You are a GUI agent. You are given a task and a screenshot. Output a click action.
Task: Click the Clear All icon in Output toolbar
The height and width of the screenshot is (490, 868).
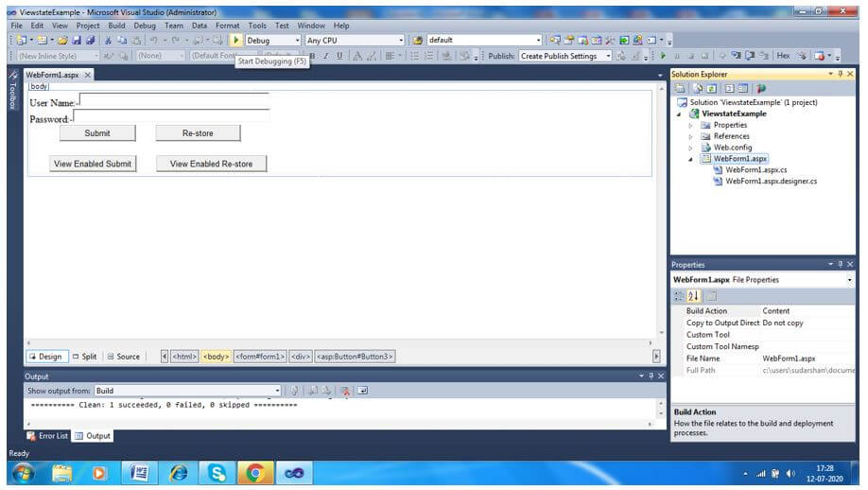pos(345,391)
